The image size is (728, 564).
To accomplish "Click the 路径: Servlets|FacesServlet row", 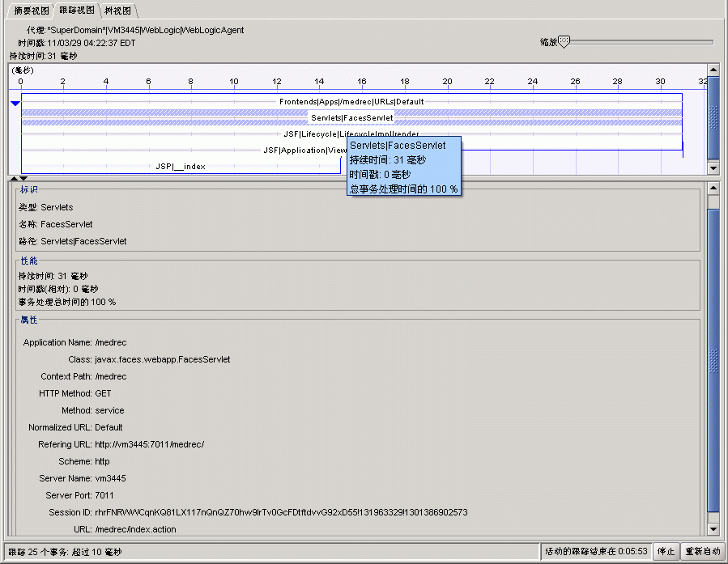I will click(72, 241).
